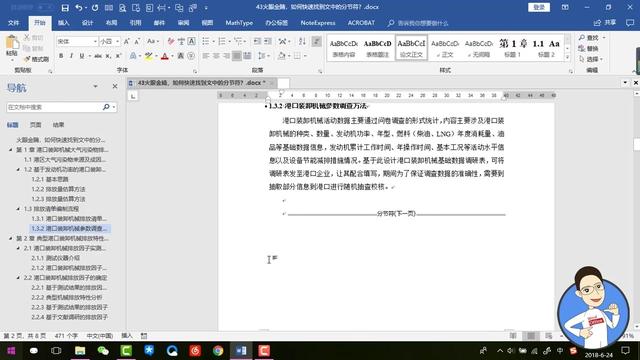Screen dimensions: 640x360
Task: Open navigation pane options dropdown arrow
Action: pyautogui.click(x=95, y=87)
